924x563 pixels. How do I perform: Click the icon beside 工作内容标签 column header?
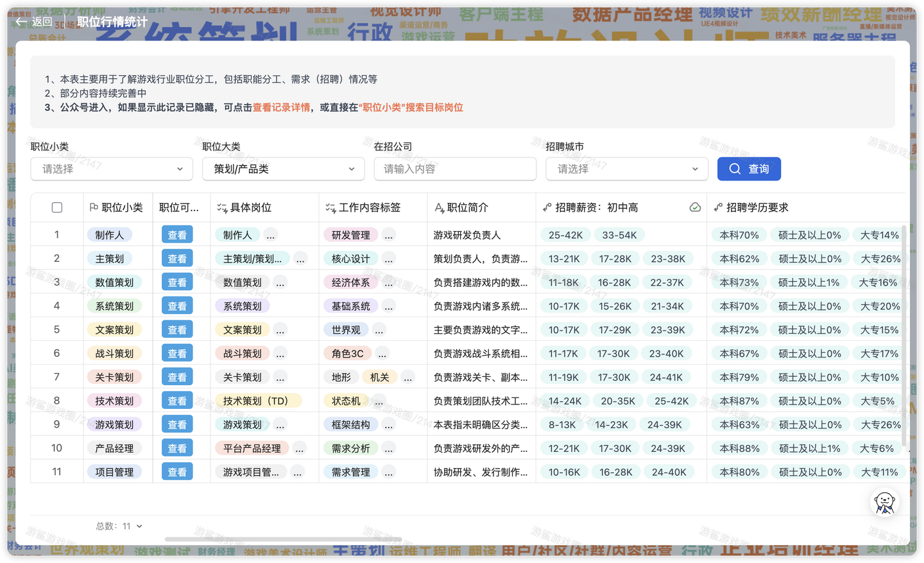[x=330, y=207]
